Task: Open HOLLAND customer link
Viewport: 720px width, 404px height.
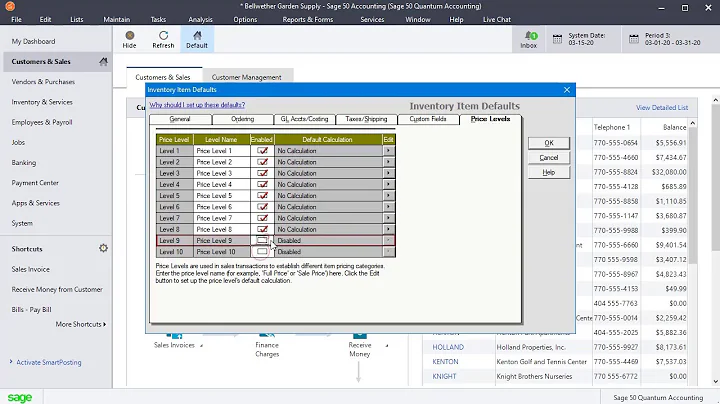Action: coord(448,347)
